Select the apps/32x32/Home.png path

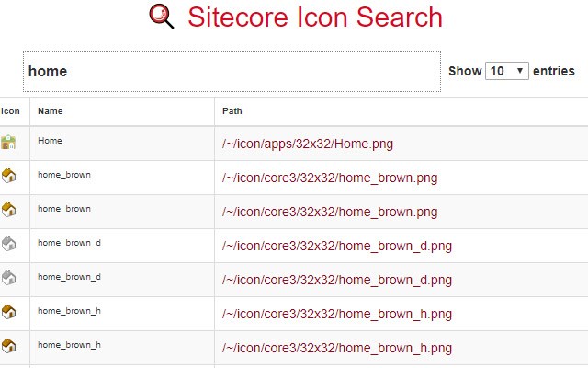click(308, 144)
